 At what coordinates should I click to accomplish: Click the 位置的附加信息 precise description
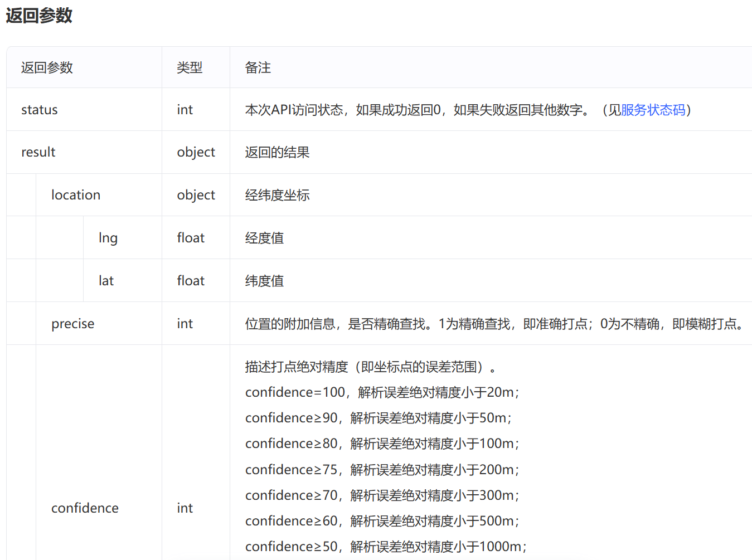coord(496,324)
